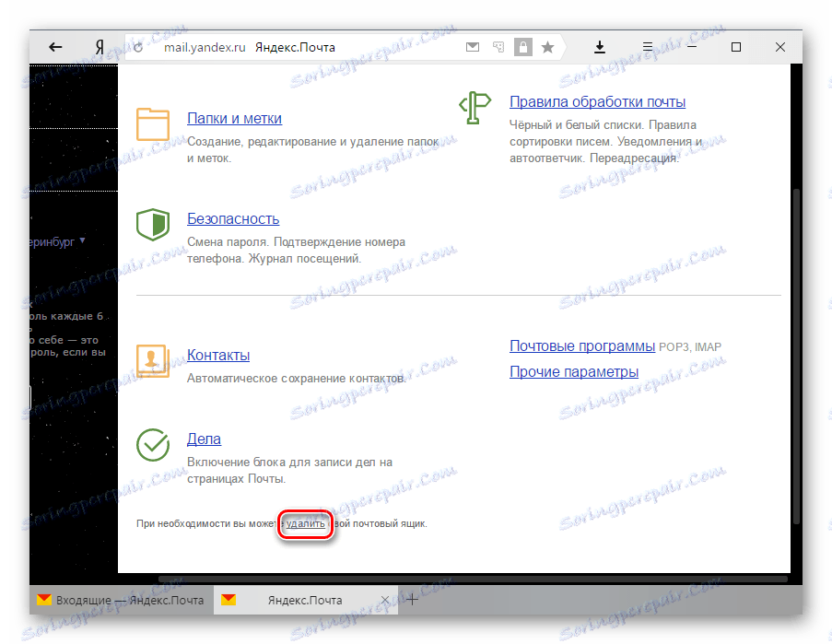Open the Yandex Я home button
This screenshot has width=832, height=644.
coord(100,47)
